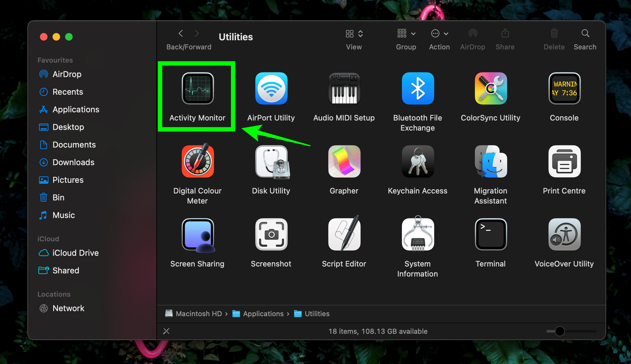631x364 pixels.
Task: Select the Console app icon
Action: tap(564, 88)
